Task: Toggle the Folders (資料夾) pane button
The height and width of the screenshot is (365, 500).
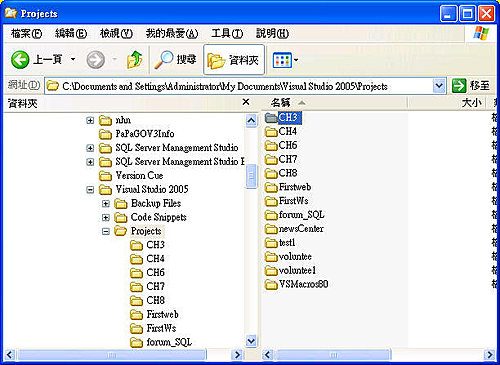Action: 234,60
